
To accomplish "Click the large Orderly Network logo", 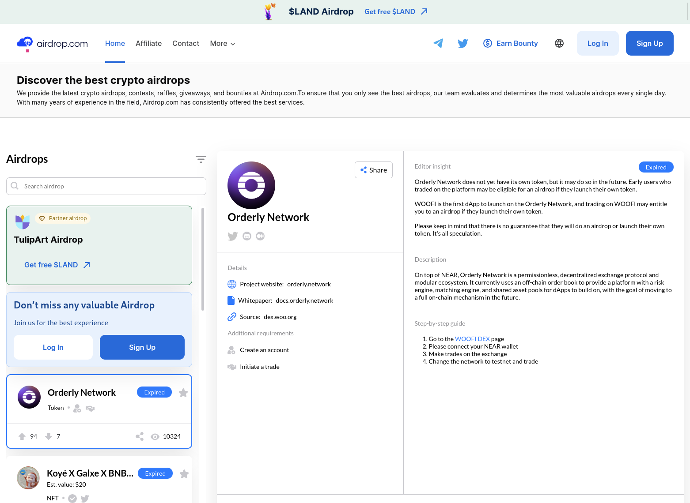I will pyautogui.click(x=251, y=185).
